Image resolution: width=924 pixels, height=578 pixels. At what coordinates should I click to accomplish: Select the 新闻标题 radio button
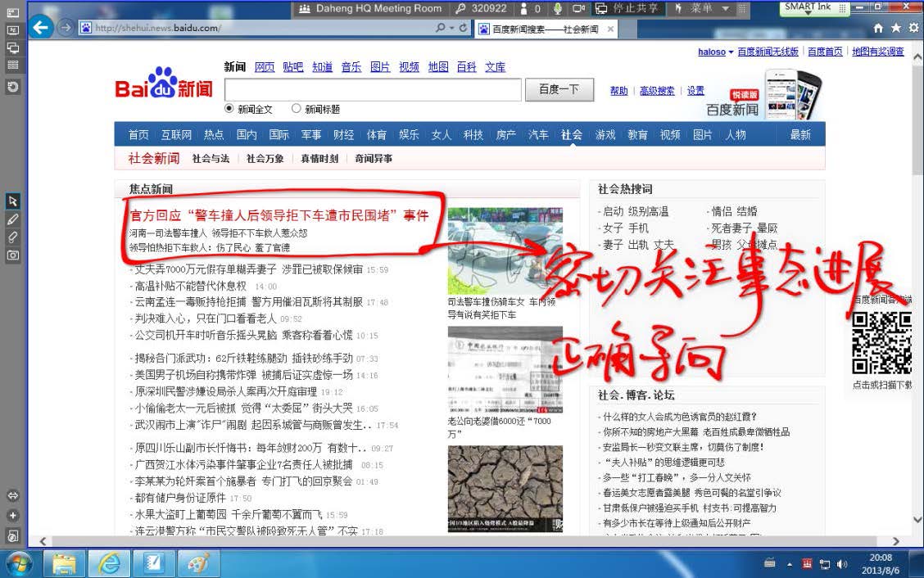tap(296, 108)
